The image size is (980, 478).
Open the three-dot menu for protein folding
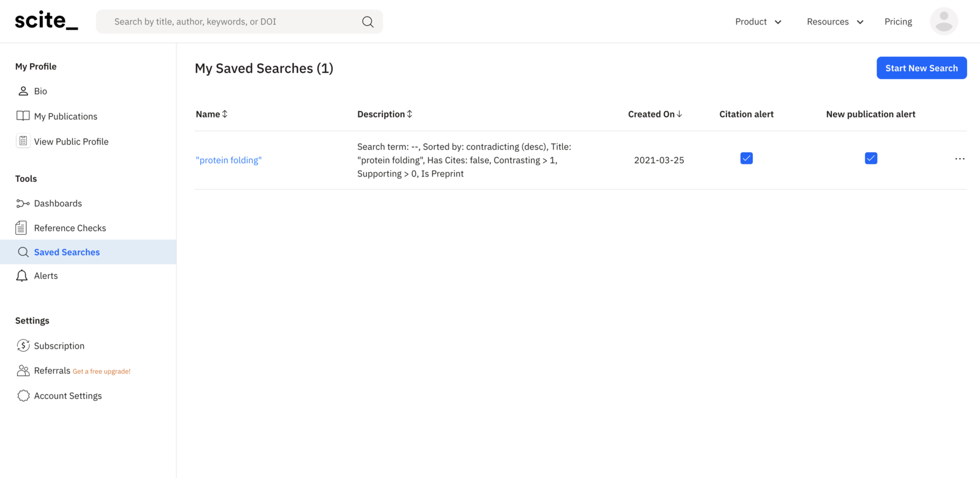[960, 159]
